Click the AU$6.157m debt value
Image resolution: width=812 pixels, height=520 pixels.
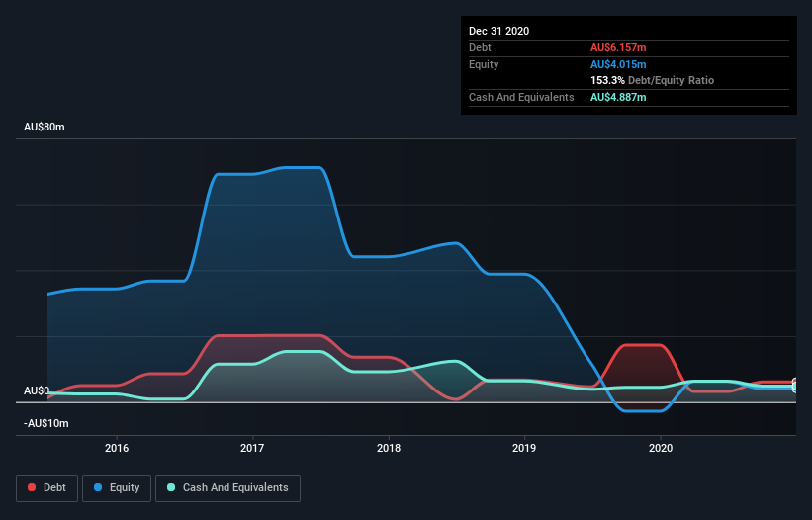618,47
